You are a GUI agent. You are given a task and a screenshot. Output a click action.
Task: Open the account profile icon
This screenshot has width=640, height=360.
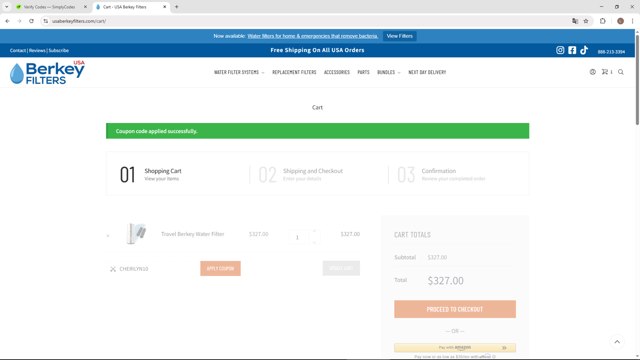pos(592,72)
